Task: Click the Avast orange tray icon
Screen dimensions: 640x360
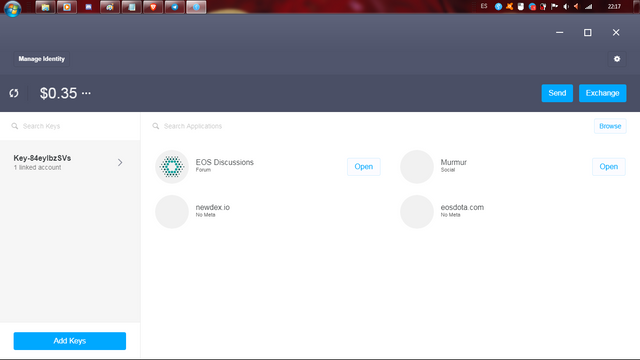Action: tap(509, 7)
